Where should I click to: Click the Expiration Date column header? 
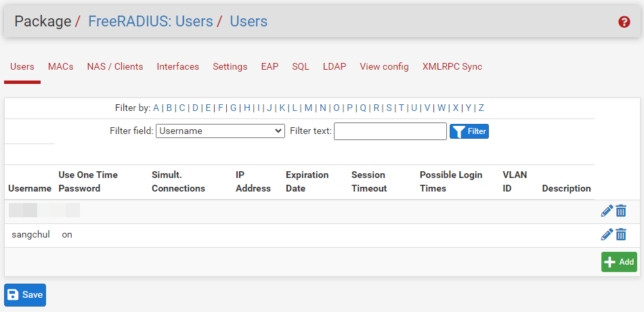click(307, 182)
